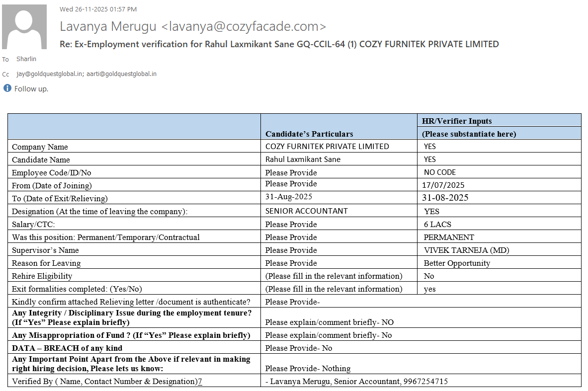Image resolution: width=588 pixels, height=391 pixels.
Task: Click the Follow up info icon
Action: pyautogui.click(x=7, y=88)
